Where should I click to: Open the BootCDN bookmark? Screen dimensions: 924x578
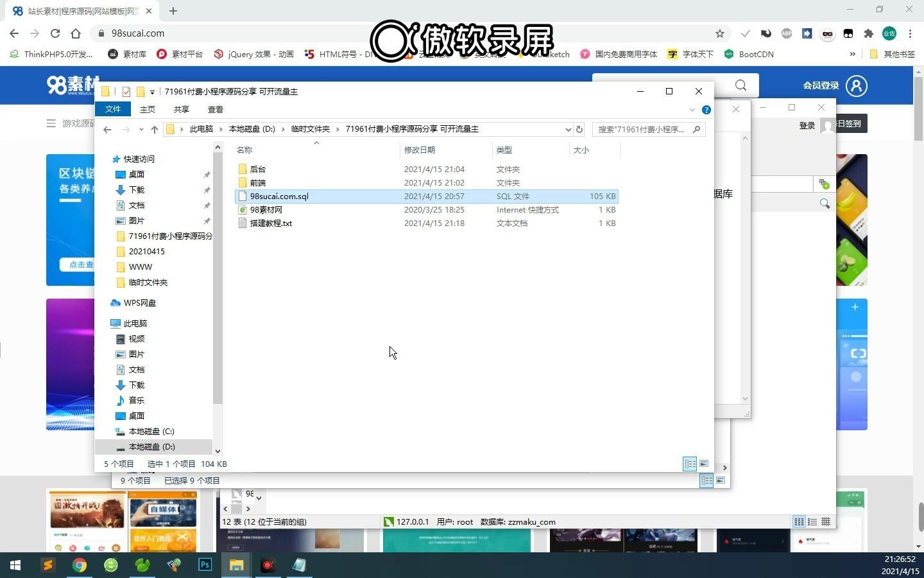[749, 54]
